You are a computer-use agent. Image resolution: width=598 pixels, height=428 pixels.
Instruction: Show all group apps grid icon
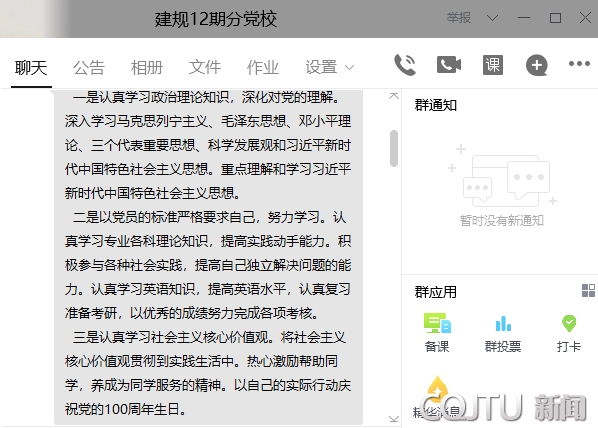click(588, 291)
